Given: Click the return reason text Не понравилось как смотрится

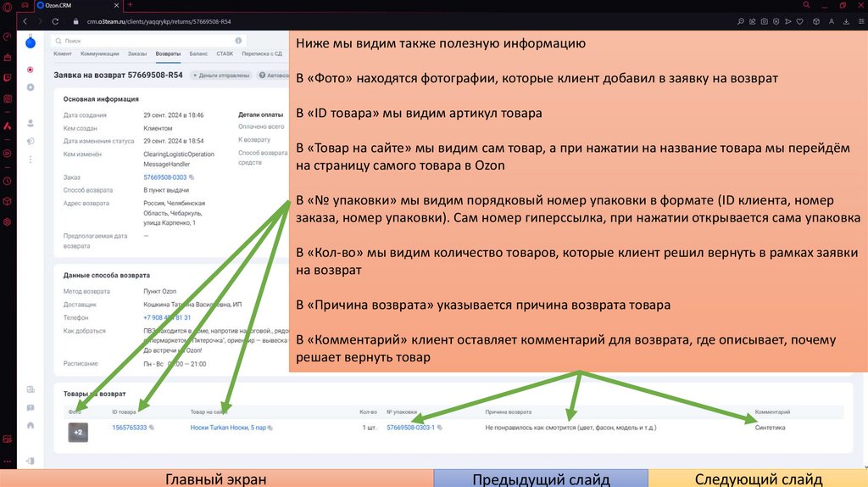Looking at the screenshot, I should point(570,428).
